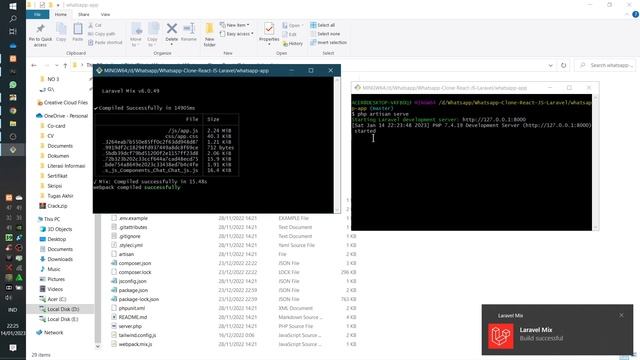Switch to the Share tab
Image resolution: width=640 pixels, height=360 pixels.
pyautogui.click(x=84, y=14)
